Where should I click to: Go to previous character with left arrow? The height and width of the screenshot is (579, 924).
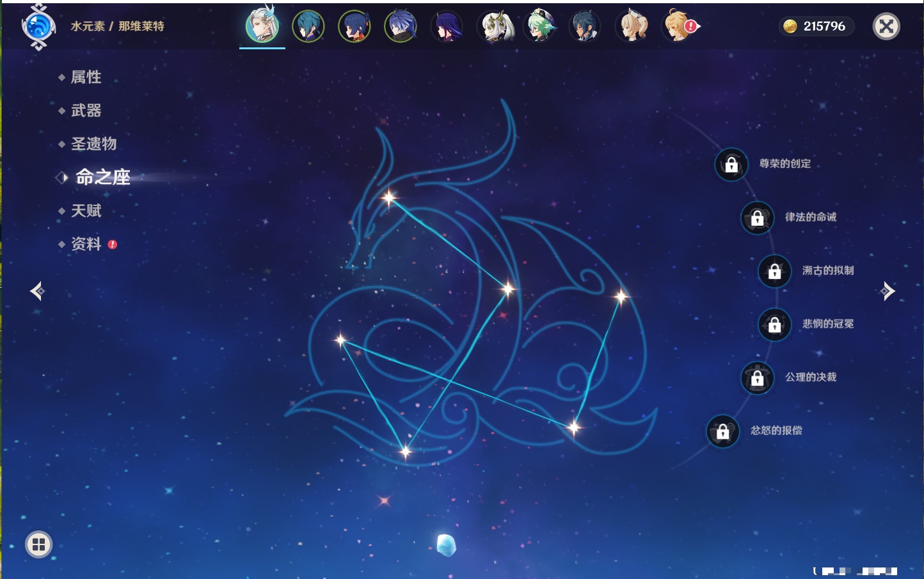[37, 291]
